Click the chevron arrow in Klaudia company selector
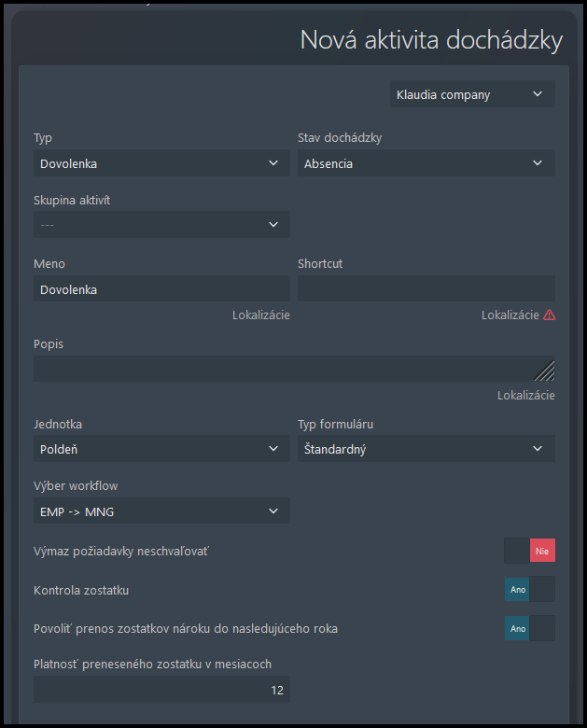This screenshot has height=728, width=587. pyautogui.click(x=538, y=93)
